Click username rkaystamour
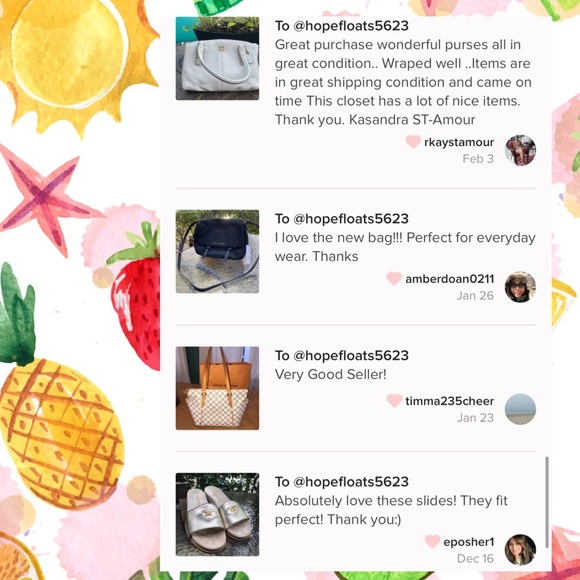This screenshot has width=580, height=580. point(459,142)
